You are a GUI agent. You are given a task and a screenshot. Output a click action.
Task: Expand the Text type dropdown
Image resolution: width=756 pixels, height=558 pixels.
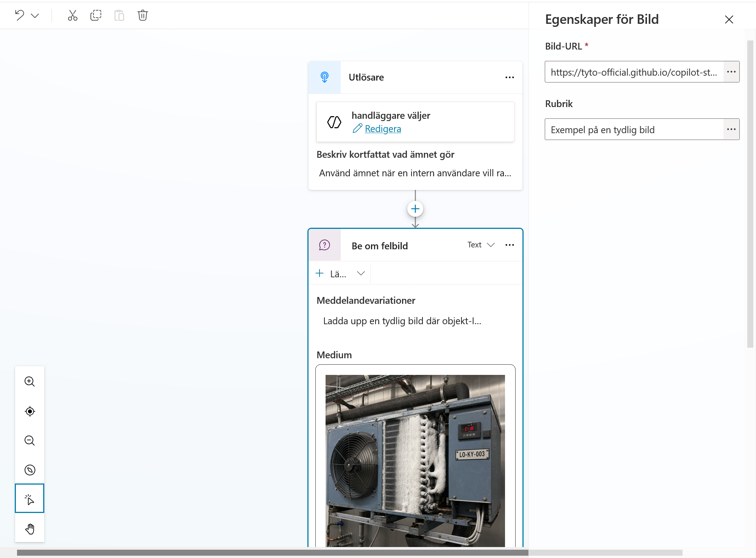[x=481, y=245]
